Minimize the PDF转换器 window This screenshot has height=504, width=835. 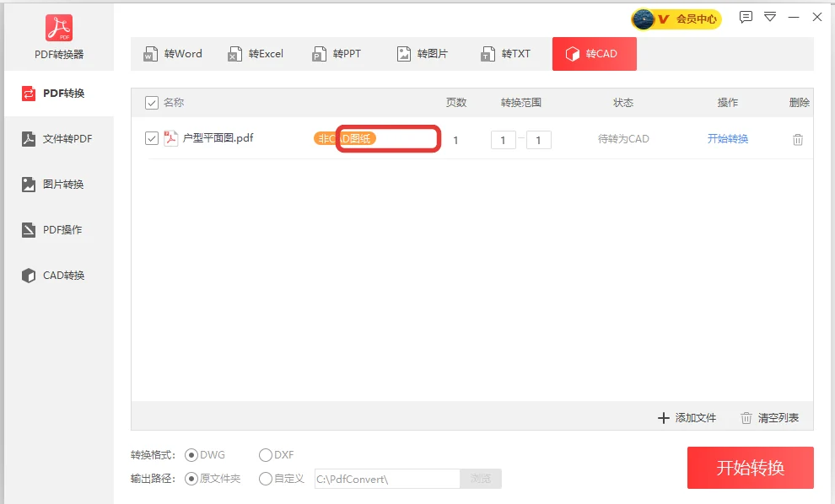click(x=794, y=17)
